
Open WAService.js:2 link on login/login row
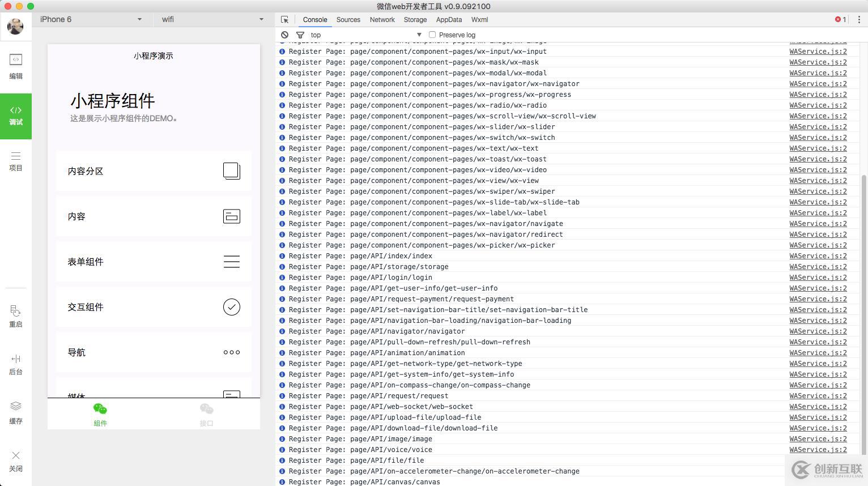[x=818, y=278]
